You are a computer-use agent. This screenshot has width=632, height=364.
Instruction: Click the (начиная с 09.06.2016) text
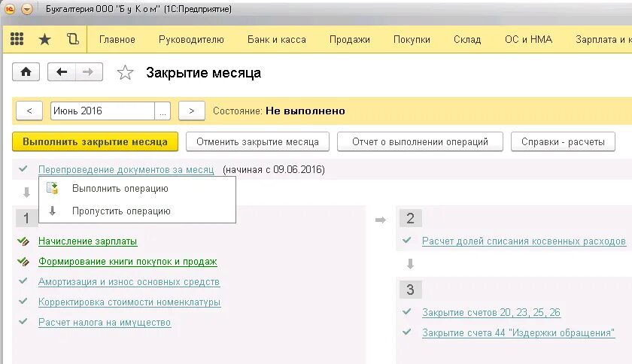(x=274, y=169)
